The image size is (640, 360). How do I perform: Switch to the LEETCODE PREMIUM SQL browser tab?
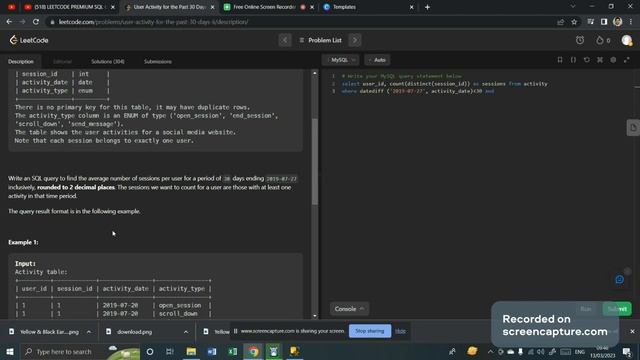tap(68, 7)
